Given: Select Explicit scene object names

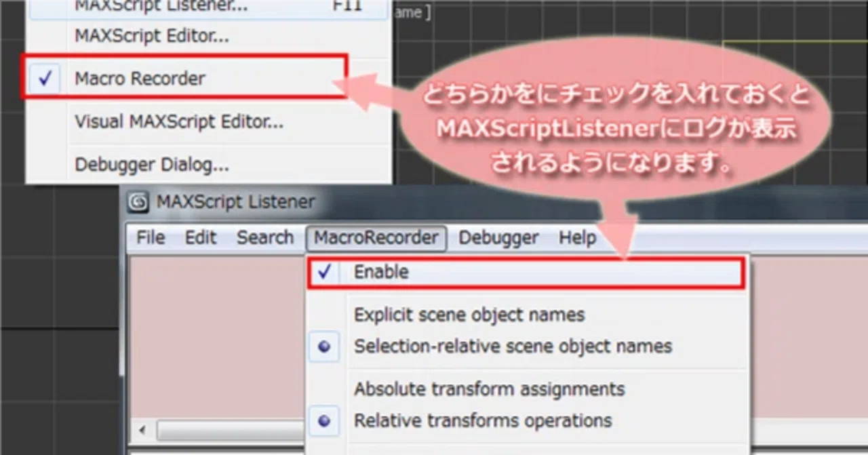Looking at the screenshot, I should coord(528,315).
